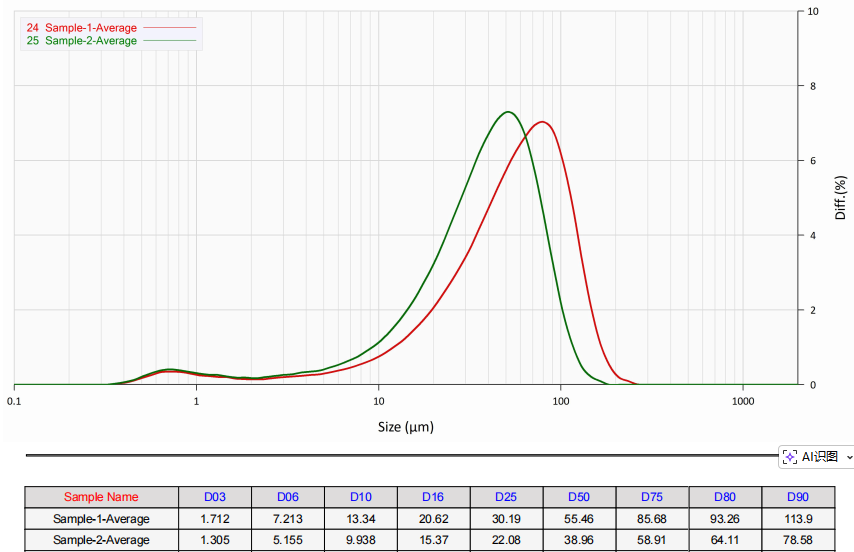
Task: Click the green line swatch in legend
Action: [169, 41]
